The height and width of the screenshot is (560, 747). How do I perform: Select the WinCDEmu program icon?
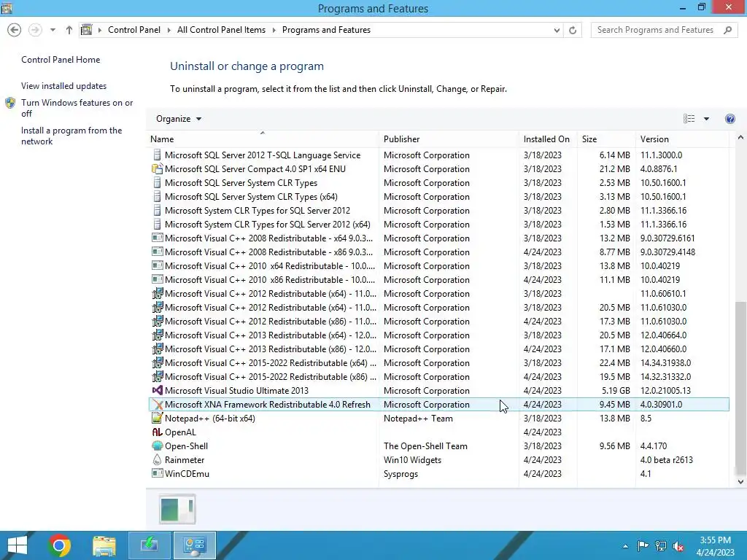(158, 473)
